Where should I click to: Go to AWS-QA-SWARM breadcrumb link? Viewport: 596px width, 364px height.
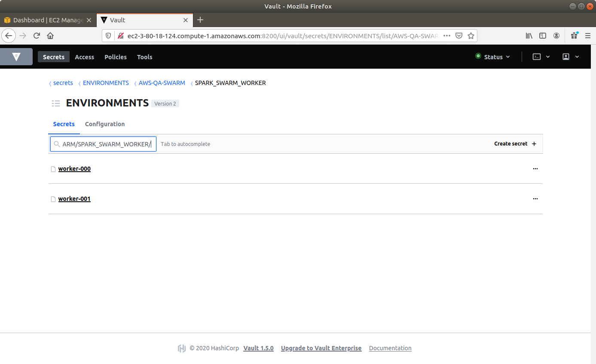pos(162,83)
